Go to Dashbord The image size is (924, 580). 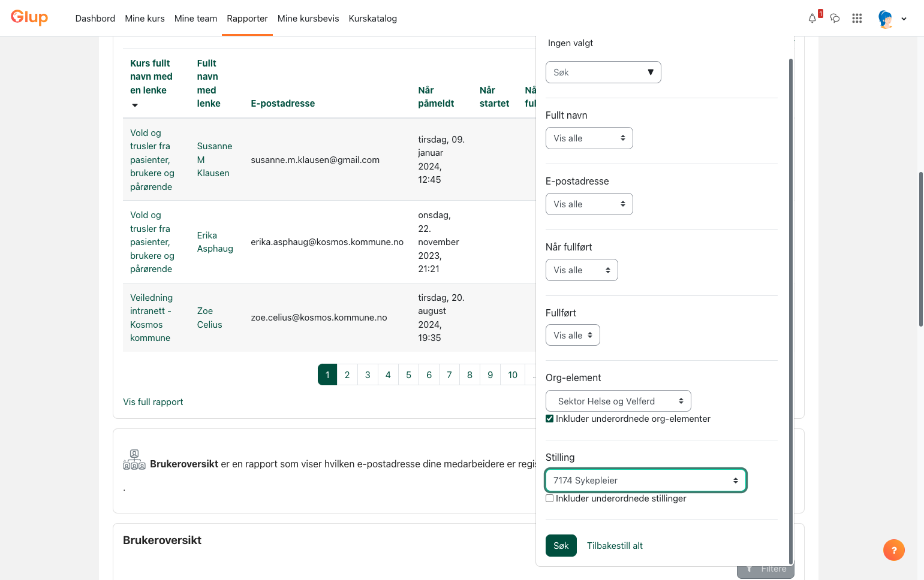(95, 19)
